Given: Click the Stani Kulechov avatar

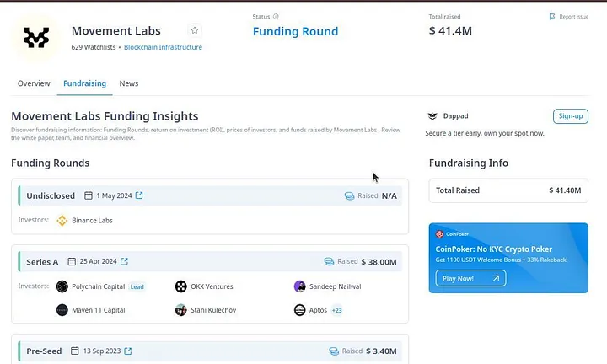Looking at the screenshot, I should 180,310.
